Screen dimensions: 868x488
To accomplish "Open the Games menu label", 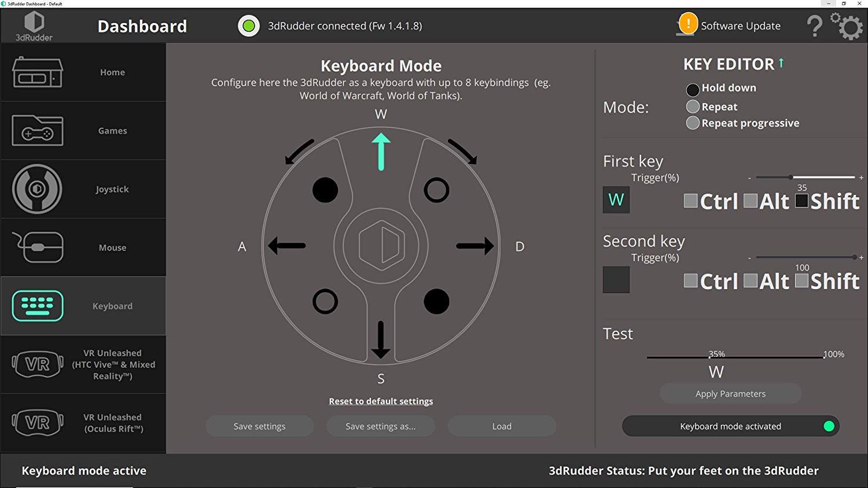I will 112,131.
